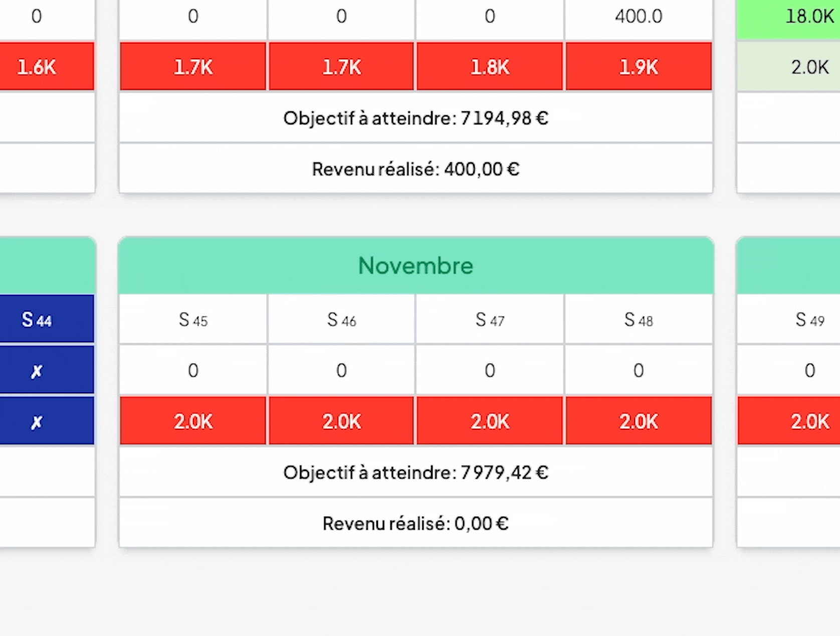This screenshot has height=636, width=840.
Task: Click the red 1.8K cell
Action: click(490, 67)
